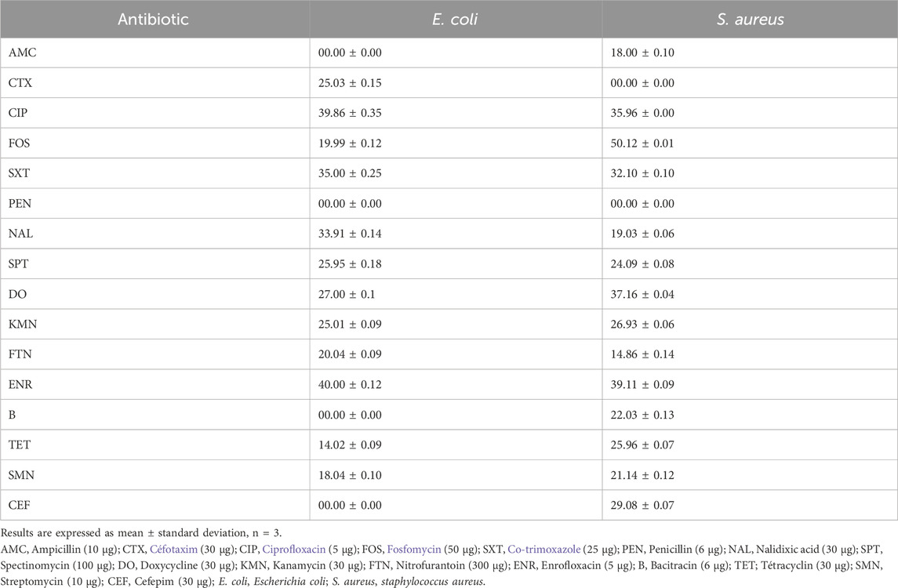Image resolution: width=898 pixels, height=588 pixels.
Task: Follow the Co-trimoxazole footnote link
Action: [x=544, y=549]
